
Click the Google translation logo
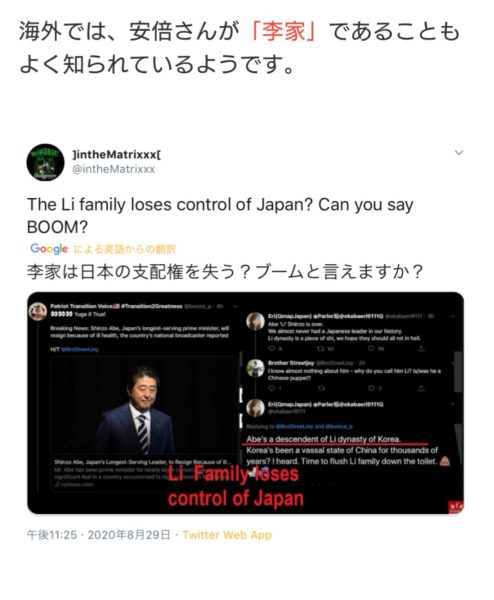pyautogui.click(x=49, y=249)
